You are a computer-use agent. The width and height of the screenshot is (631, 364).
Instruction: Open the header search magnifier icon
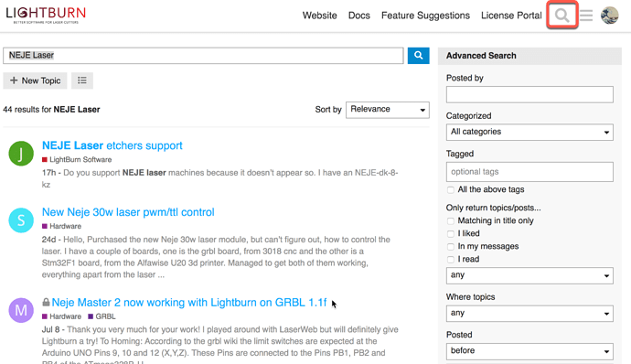click(x=561, y=16)
